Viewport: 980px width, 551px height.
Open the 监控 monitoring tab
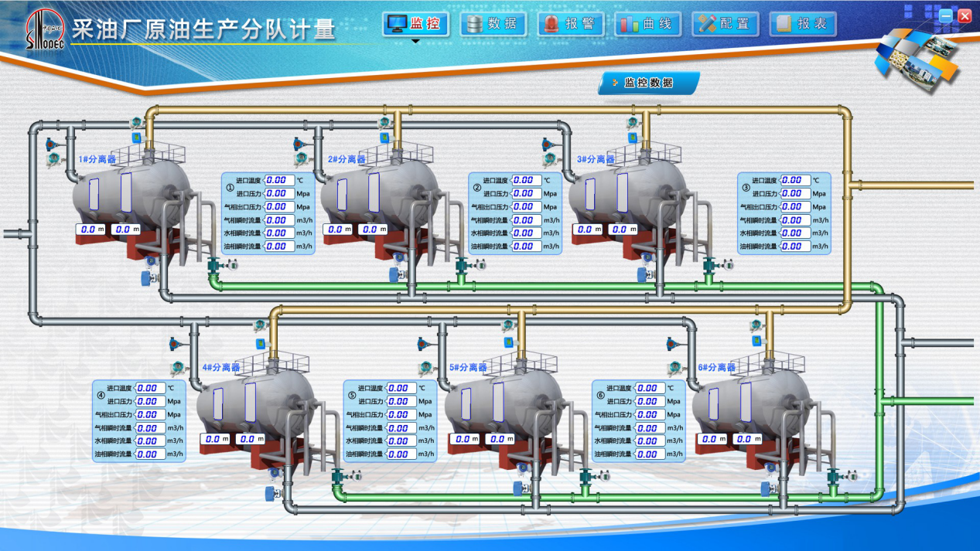[416, 24]
